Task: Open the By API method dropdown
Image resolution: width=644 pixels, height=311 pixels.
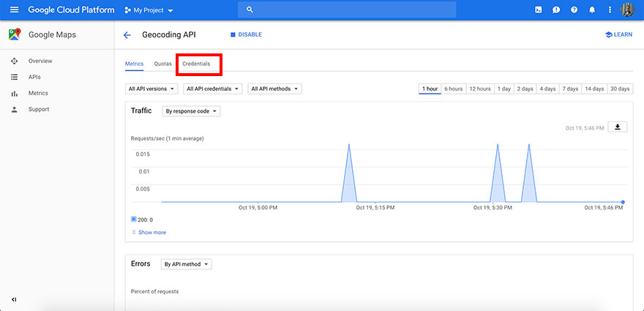Action: point(187,264)
